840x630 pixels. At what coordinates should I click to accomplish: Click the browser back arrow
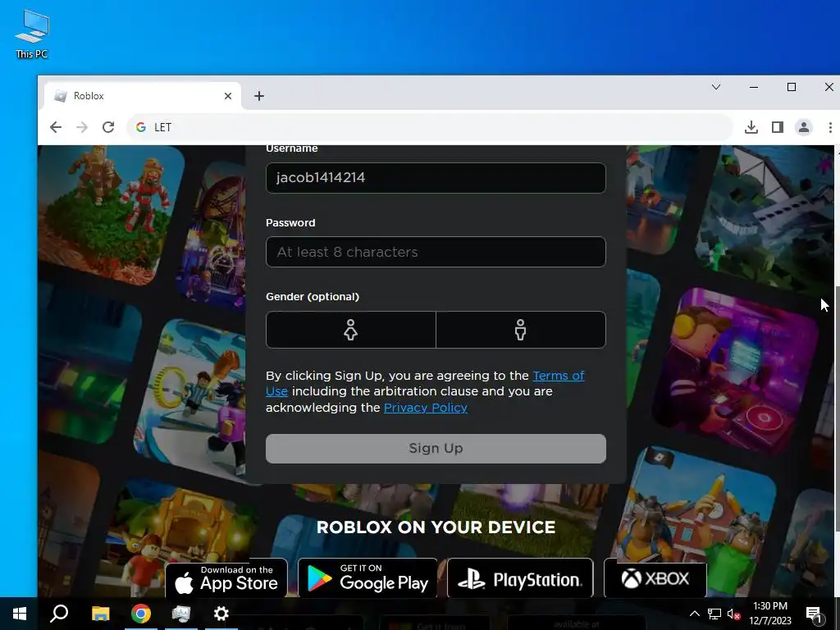point(56,127)
